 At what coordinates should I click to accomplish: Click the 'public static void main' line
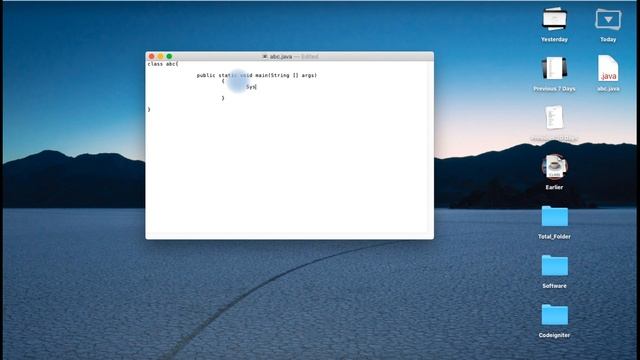tap(256, 76)
